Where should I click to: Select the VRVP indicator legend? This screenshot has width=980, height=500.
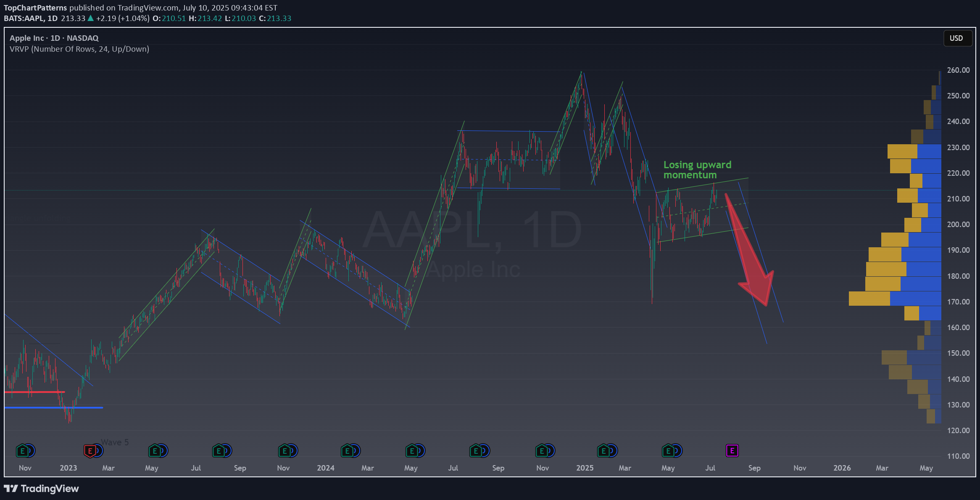[79, 49]
